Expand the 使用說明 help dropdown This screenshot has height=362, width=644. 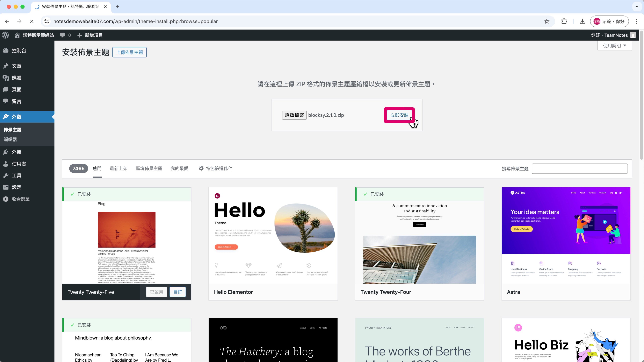[x=614, y=45]
